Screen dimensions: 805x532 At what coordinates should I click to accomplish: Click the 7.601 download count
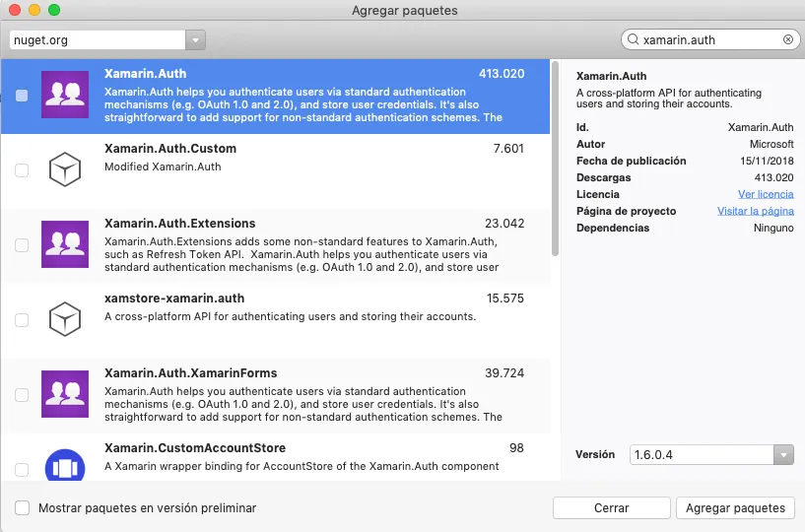click(508, 149)
